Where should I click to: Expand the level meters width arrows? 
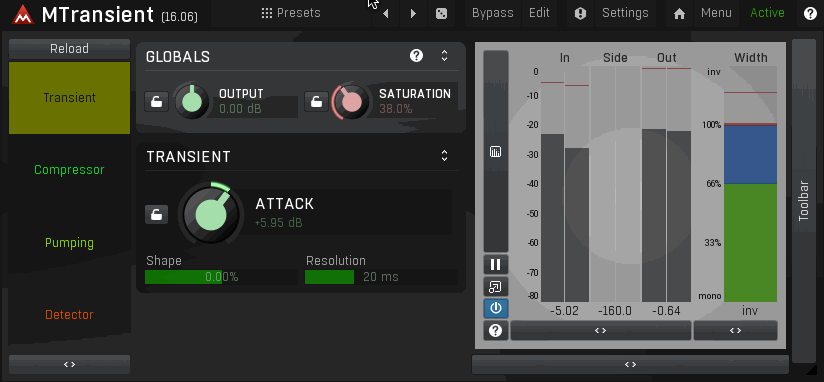click(601, 331)
